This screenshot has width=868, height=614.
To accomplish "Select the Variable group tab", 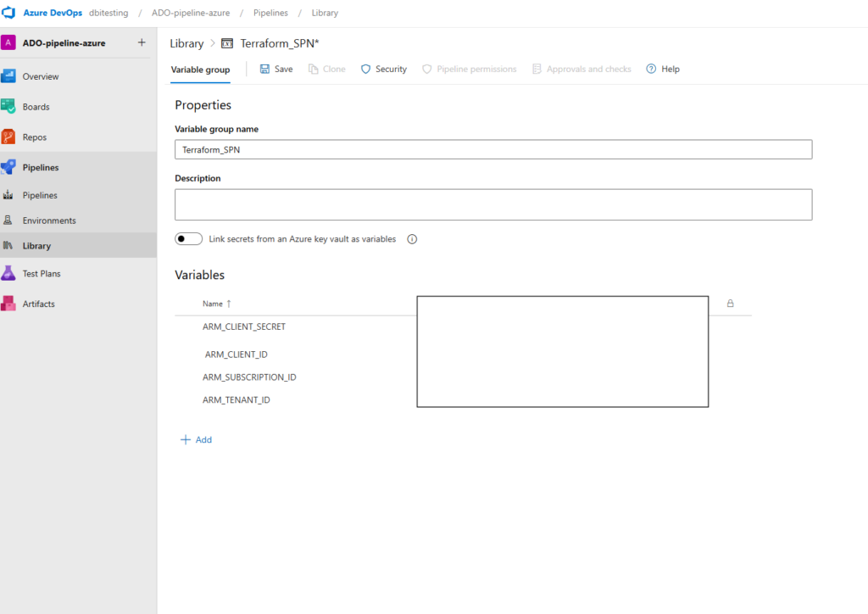I will click(x=200, y=70).
